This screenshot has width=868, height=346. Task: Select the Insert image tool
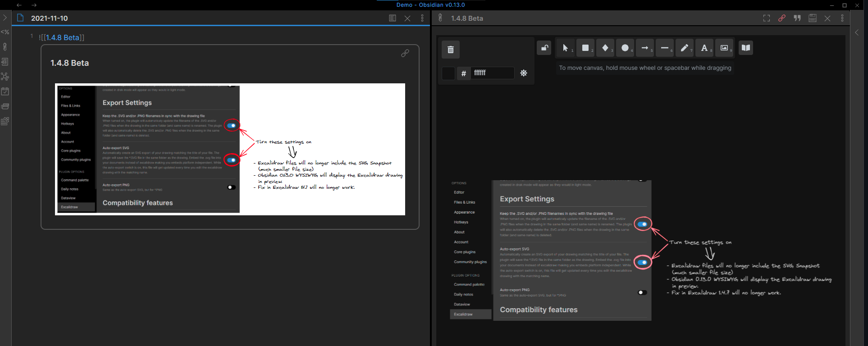tap(724, 48)
